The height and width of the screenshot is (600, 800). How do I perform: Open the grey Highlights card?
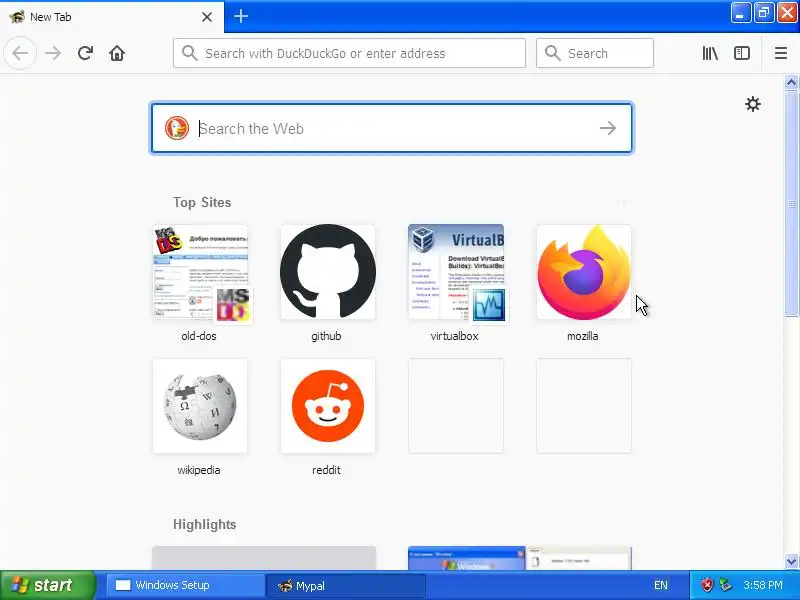tap(264, 558)
